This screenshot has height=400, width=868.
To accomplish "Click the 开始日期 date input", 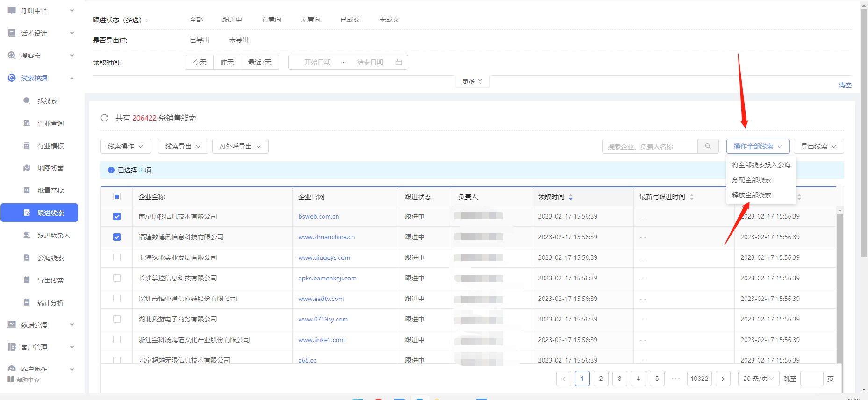I will pyautogui.click(x=317, y=62).
